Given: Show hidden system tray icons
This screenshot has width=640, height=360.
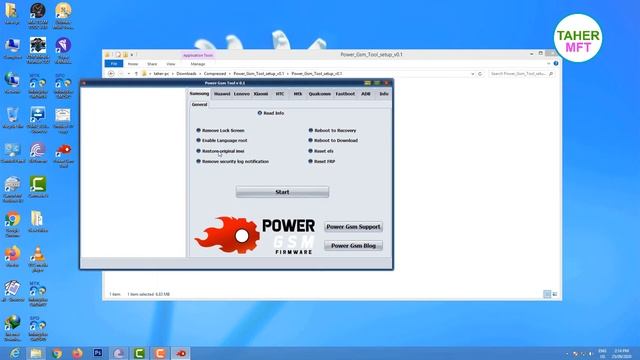Looking at the screenshot, I should coord(567,353).
